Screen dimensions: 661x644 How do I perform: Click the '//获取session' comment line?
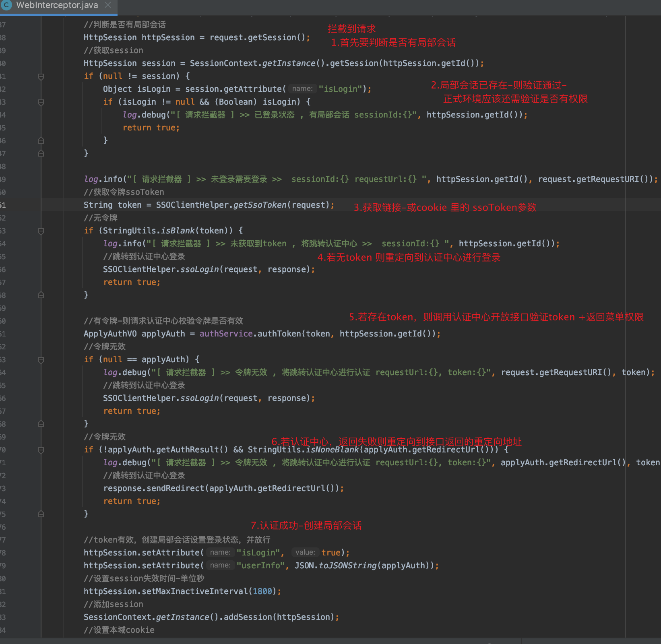114,50
